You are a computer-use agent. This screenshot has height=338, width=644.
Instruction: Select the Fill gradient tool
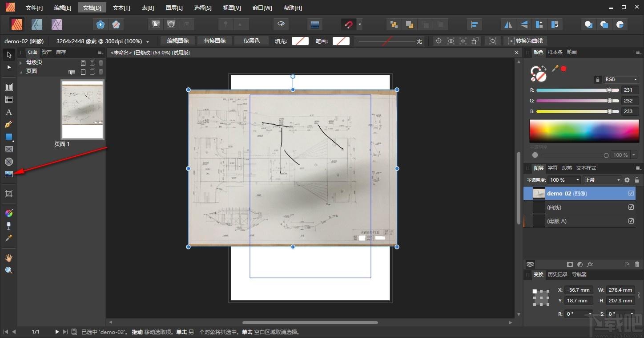8,213
